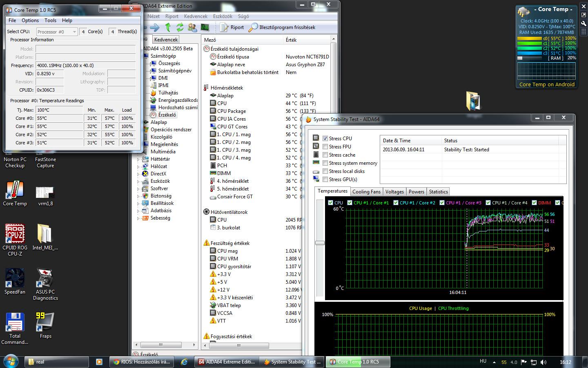
Task: Select the IPMI tree item
Action: click(163, 85)
